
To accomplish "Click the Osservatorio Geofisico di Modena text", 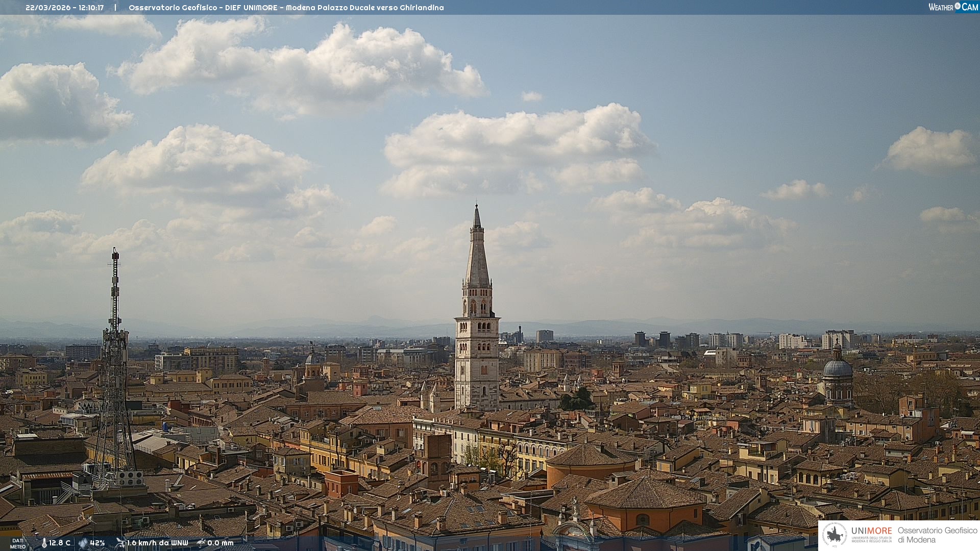I will (937, 535).
